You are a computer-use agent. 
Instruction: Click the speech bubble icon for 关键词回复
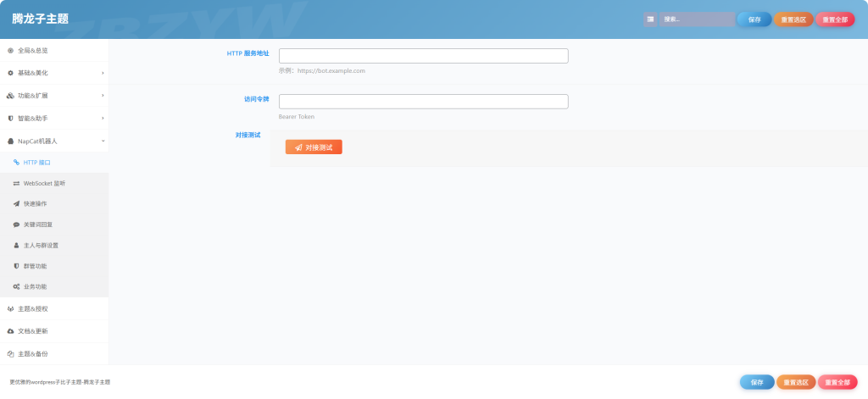tap(16, 224)
